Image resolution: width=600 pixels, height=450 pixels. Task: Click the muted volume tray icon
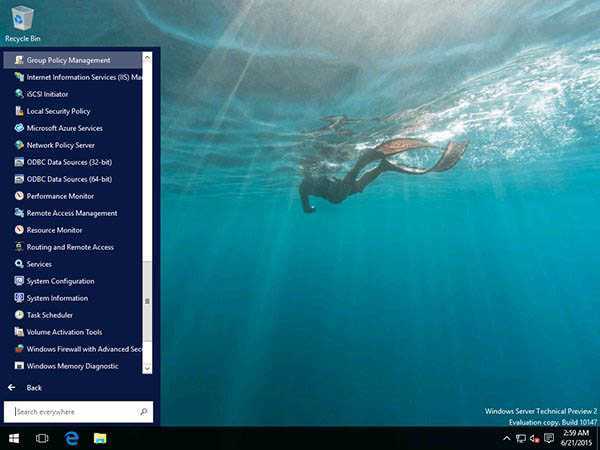pos(535,439)
